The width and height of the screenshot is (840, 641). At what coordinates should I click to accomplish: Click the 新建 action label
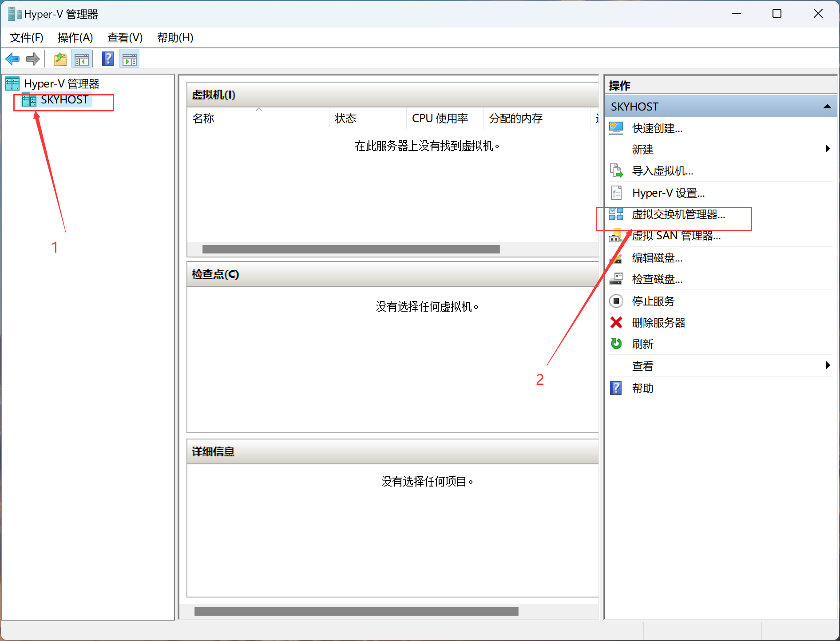643,150
